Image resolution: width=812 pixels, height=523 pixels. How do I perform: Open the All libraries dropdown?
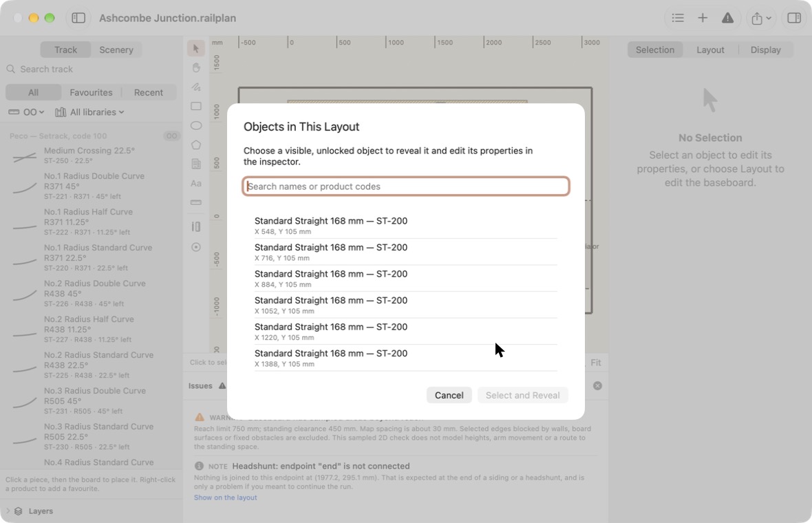point(89,112)
